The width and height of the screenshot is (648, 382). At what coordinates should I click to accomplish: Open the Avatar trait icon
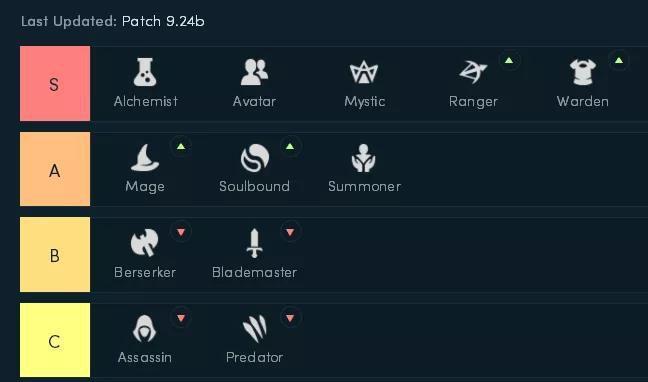pyautogui.click(x=254, y=72)
